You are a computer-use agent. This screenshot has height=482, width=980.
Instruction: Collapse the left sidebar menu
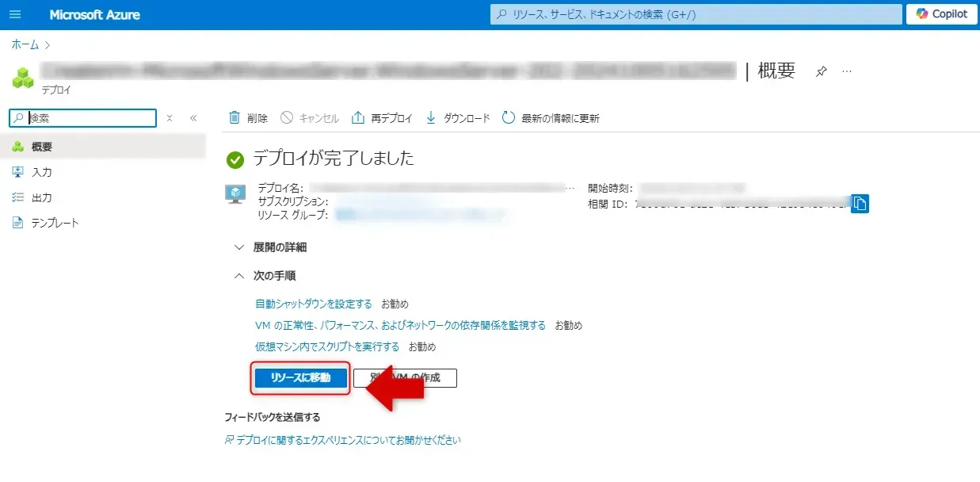193,118
